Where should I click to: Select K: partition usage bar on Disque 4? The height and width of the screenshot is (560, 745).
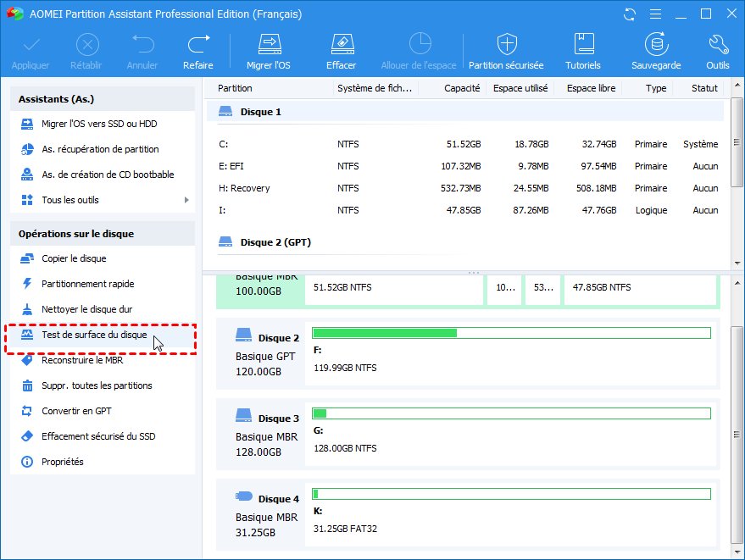point(511,494)
